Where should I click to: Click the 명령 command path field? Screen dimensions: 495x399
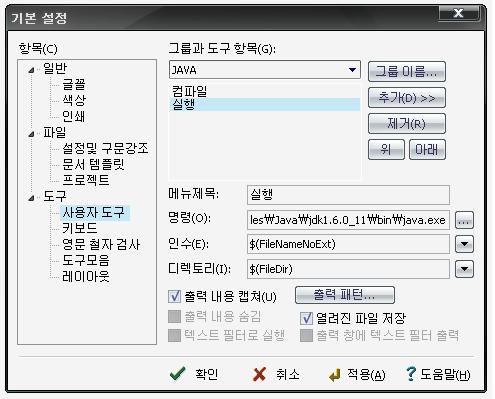click(x=348, y=220)
